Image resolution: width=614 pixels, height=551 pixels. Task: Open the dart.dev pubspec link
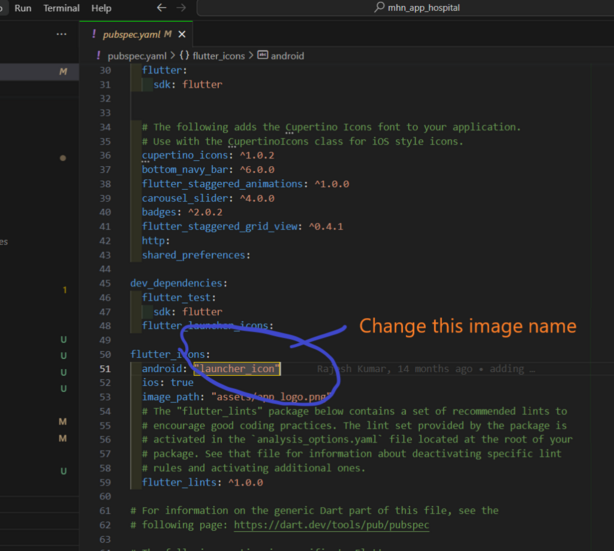(332, 524)
